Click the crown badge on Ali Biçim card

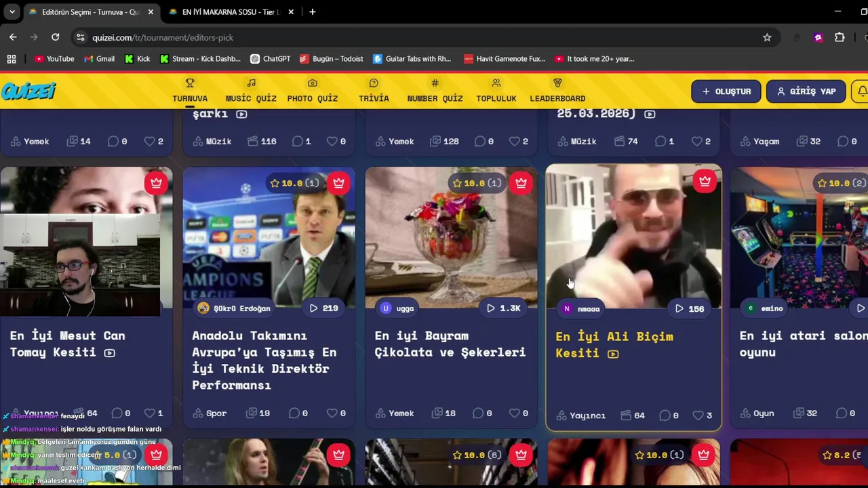pyautogui.click(x=705, y=181)
